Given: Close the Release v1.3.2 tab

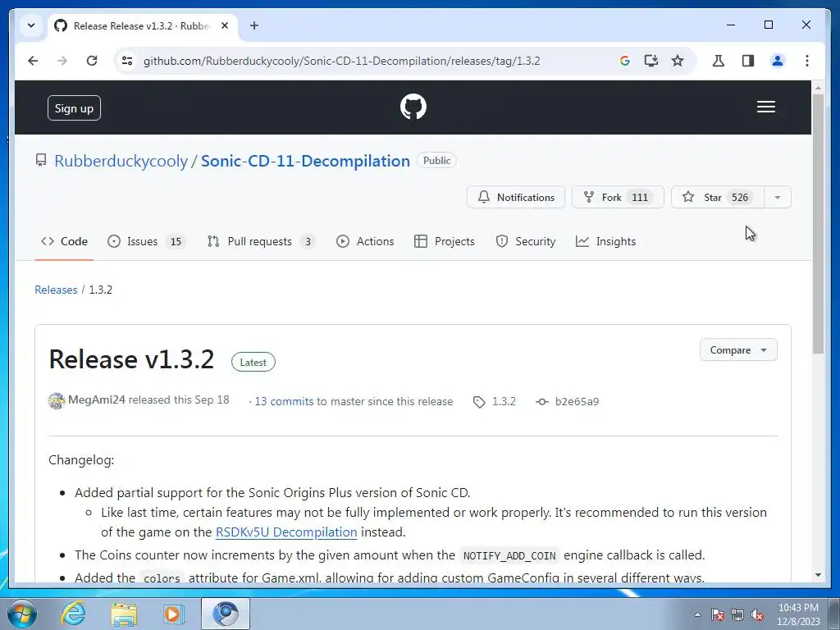Looking at the screenshot, I should pos(225,25).
